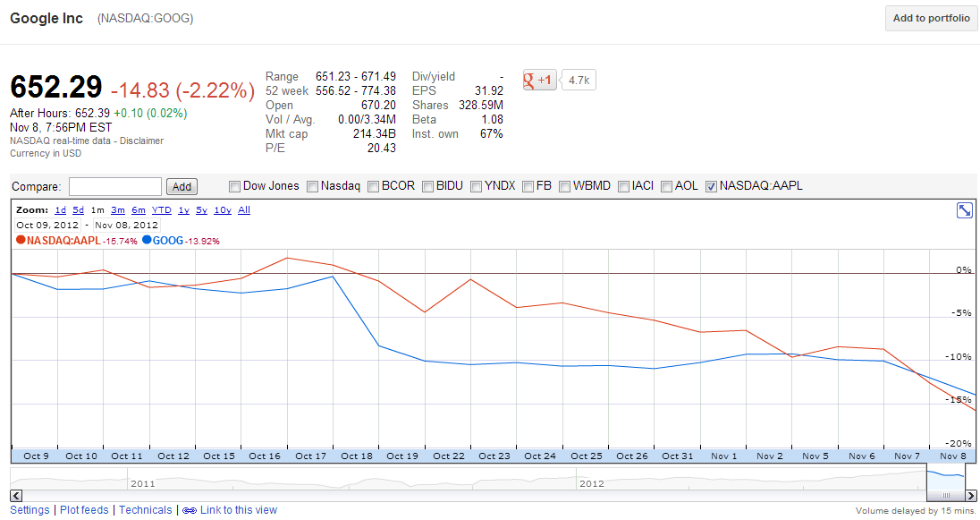This screenshot has height=520, width=980.
Task: Click the start date field Oct 09, 2012
Action: [x=47, y=226]
